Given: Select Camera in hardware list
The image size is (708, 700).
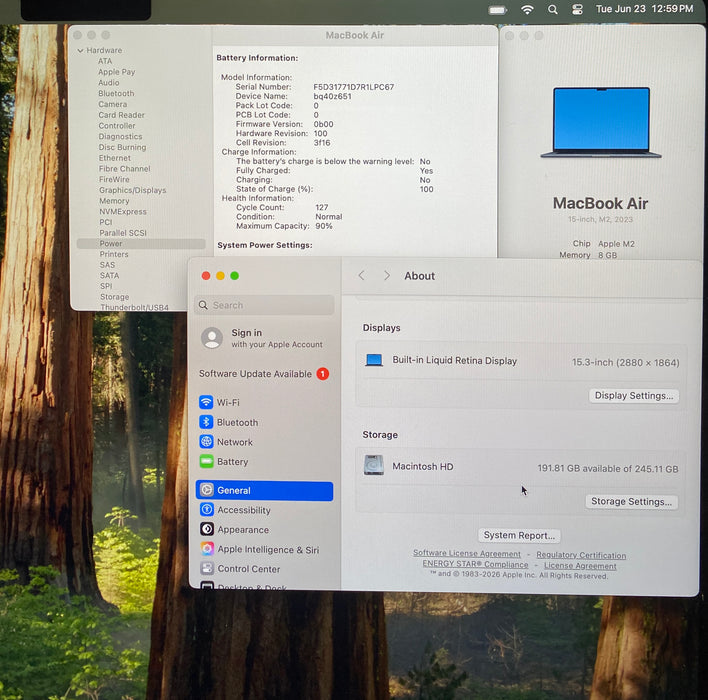Looking at the screenshot, I should (x=112, y=104).
